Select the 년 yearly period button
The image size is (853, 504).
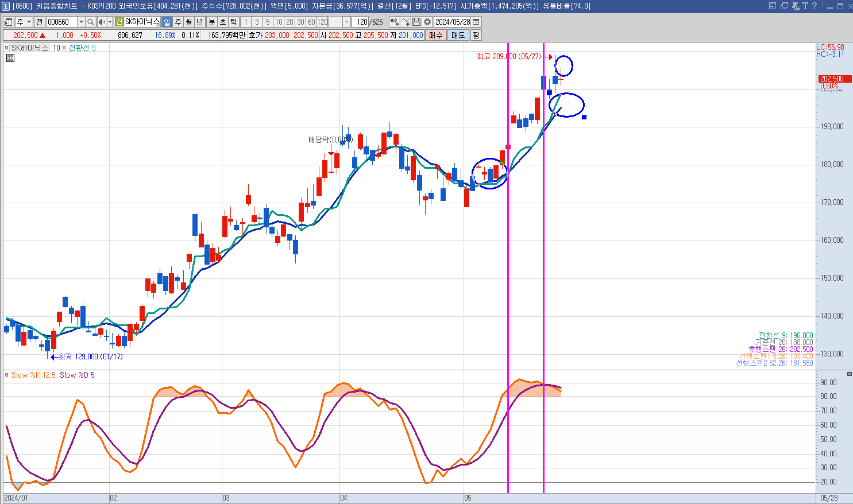[200, 22]
